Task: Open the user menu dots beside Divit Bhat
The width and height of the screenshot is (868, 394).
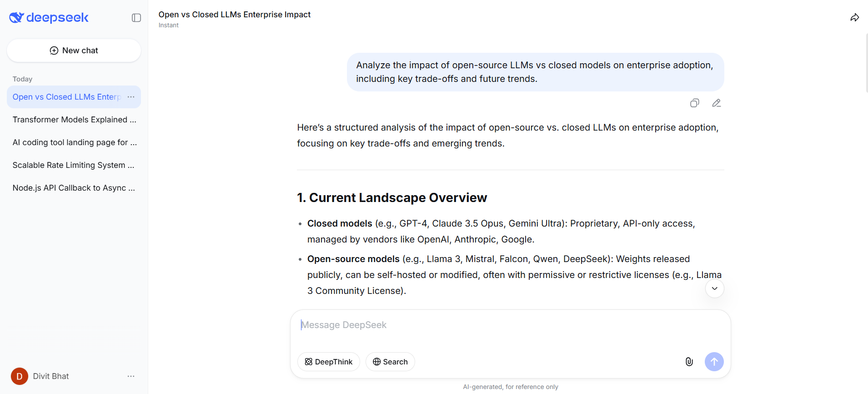Action: click(x=131, y=376)
